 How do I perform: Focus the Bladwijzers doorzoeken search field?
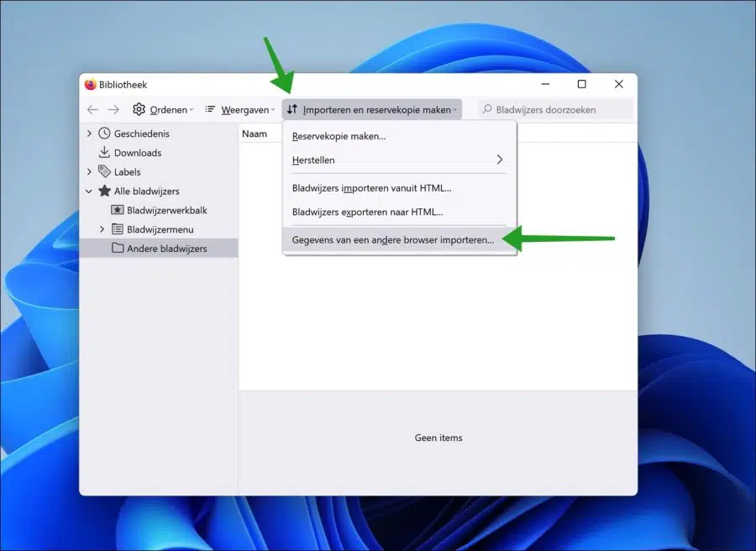coord(556,110)
